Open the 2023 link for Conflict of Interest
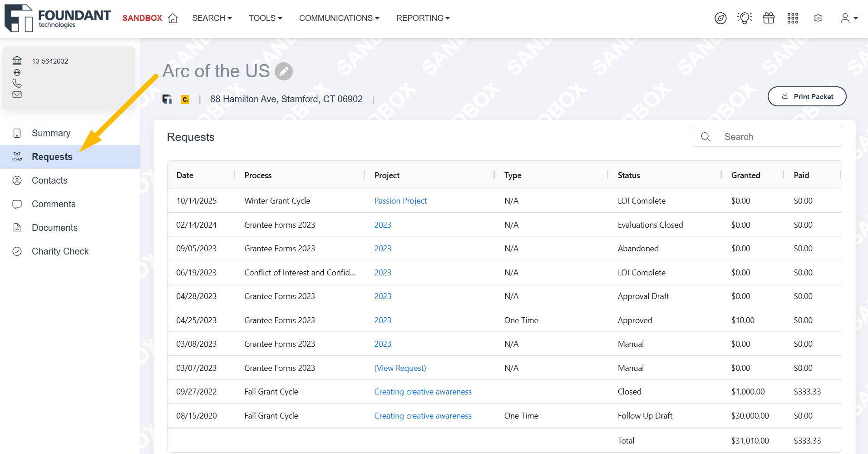This screenshot has height=454, width=868. [x=383, y=273]
